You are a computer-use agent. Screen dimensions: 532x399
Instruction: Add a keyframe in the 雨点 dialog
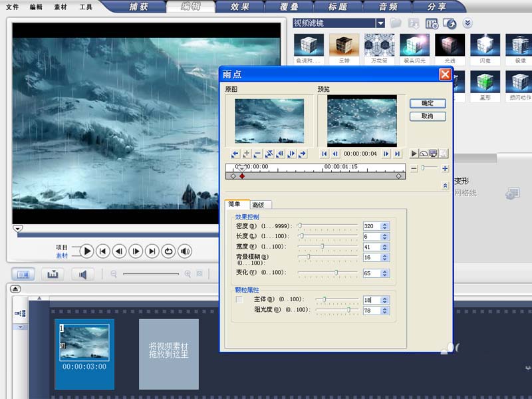[x=247, y=152]
